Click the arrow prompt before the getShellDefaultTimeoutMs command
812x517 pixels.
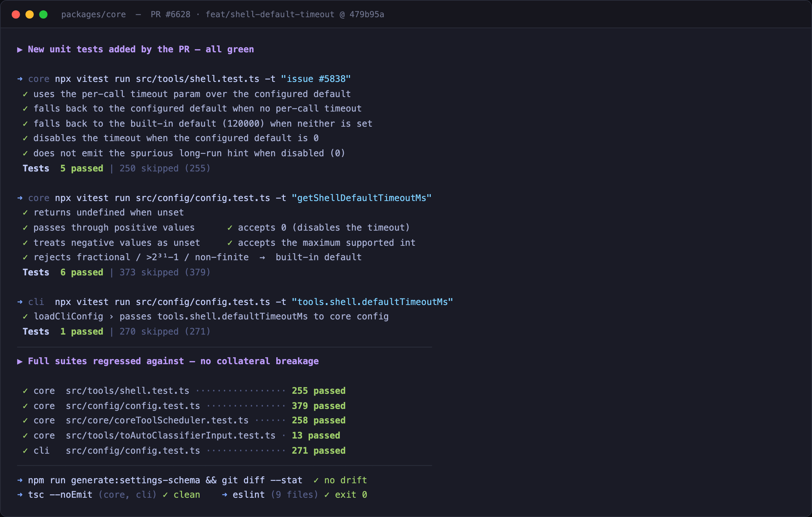point(20,198)
